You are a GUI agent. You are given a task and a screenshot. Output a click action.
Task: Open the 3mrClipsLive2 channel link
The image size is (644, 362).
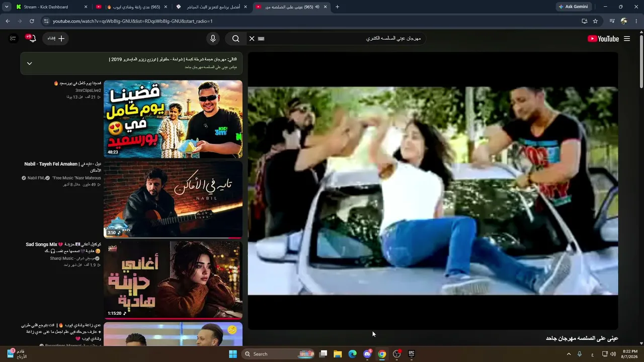tap(88, 90)
